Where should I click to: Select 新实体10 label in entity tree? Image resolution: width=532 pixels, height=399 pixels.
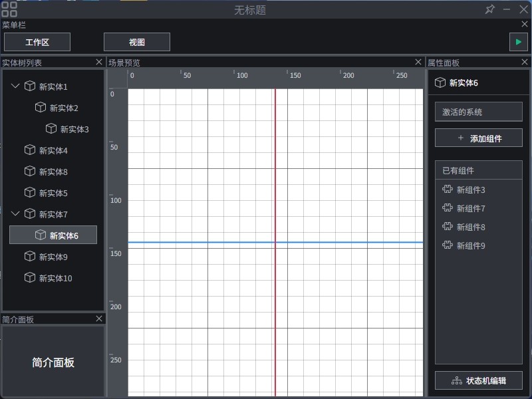pos(56,279)
